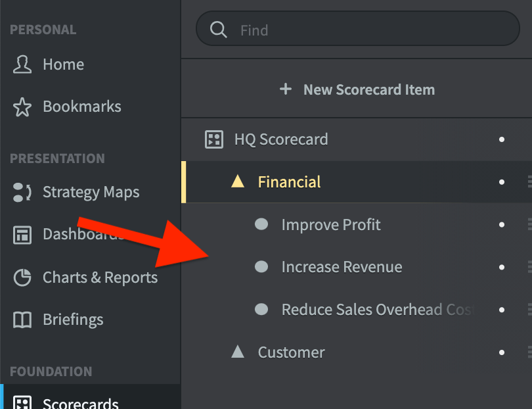Select the Increase Revenue objective
The height and width of the screenshot is (409, 532).
point(342,267)
